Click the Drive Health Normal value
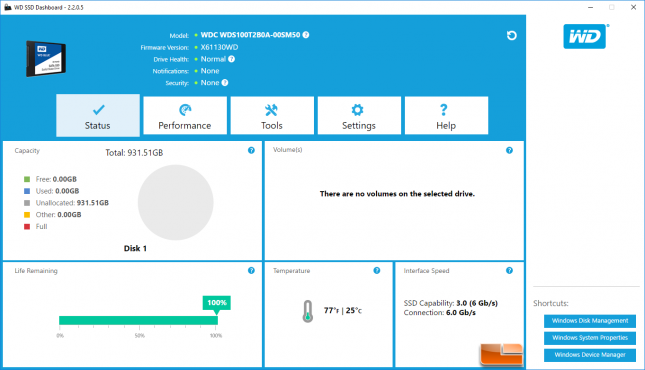645x370 pixels. click(213, 59)
